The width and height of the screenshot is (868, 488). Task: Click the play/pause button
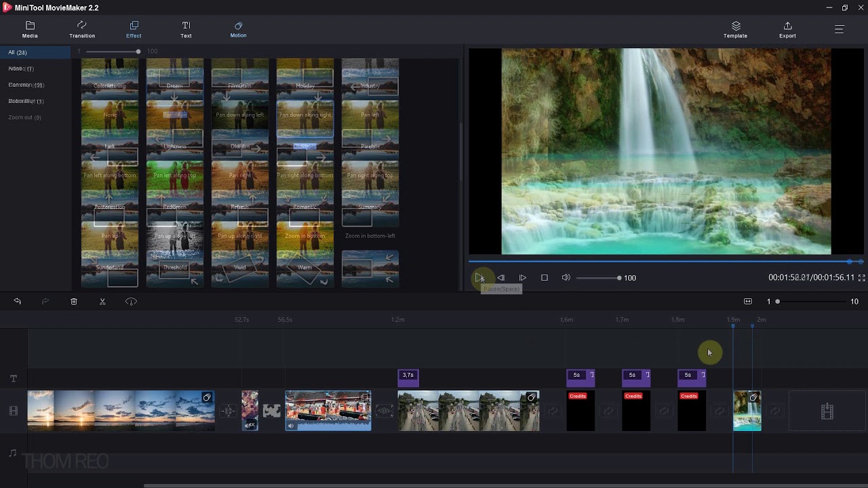[479, 278]
